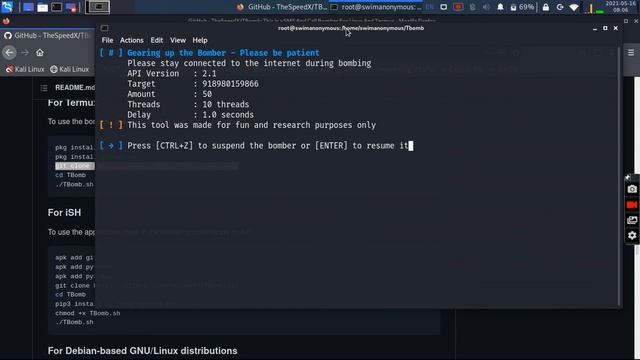Click the 'Delay : 1.0 seconds' terminal line
Viewport: 640px width, 360px height.
[x=190, y=115]
